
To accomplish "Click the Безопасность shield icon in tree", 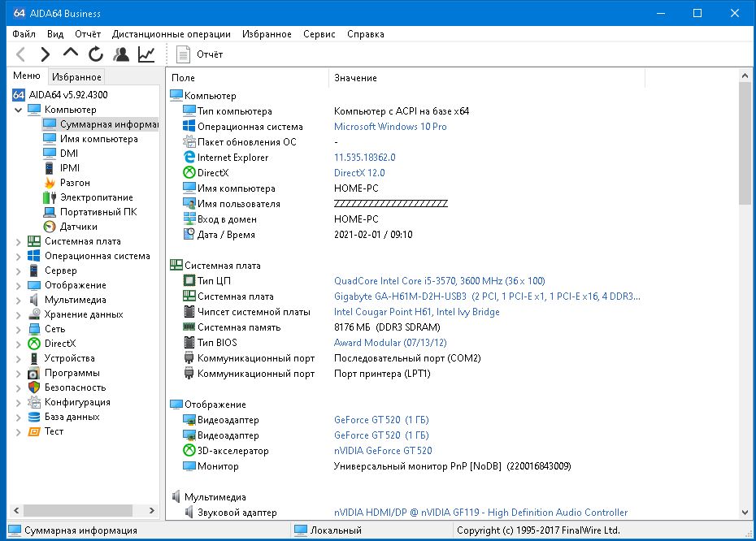I will tap(34, 387).
